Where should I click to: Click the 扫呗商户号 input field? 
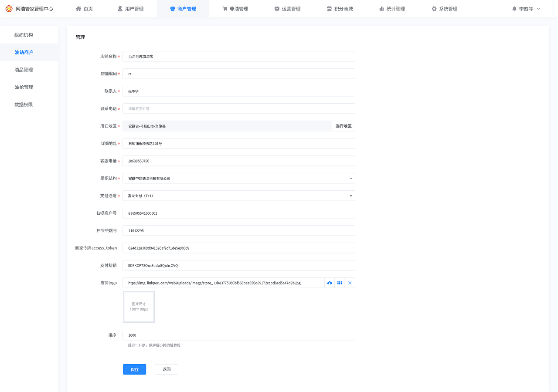tap(239, 213)
